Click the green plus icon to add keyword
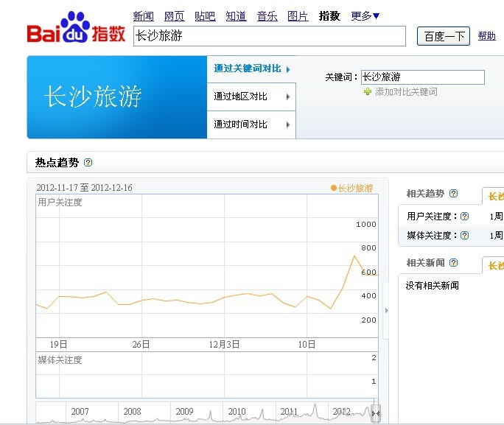 pyautogui.click(x=368, y=92)
